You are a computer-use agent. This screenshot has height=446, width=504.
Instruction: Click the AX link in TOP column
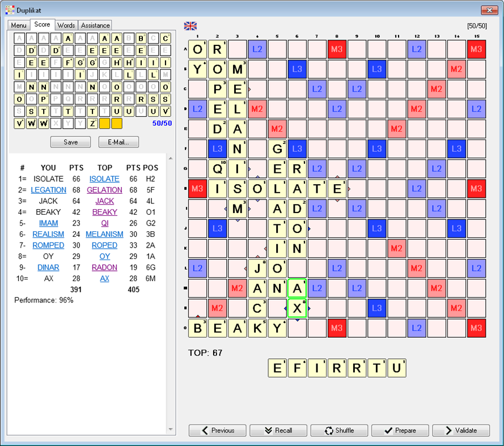tap(104, 279)
